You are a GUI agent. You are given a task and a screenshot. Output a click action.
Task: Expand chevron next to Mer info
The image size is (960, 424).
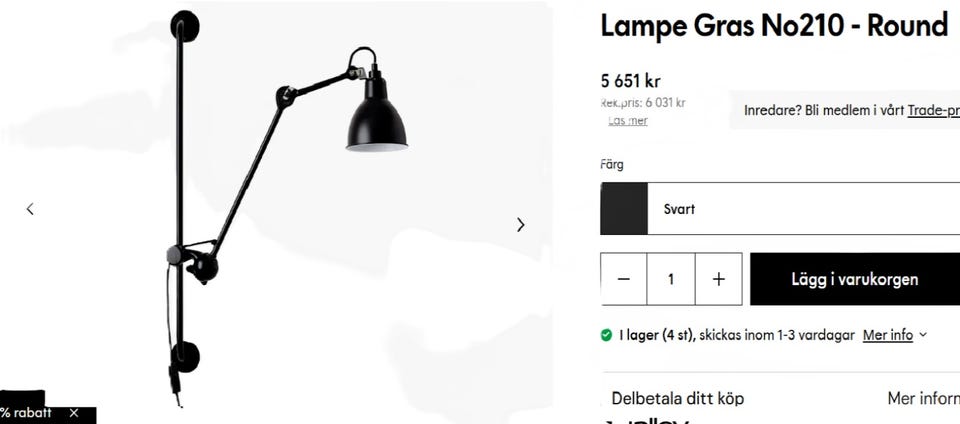tap(923, 335)
